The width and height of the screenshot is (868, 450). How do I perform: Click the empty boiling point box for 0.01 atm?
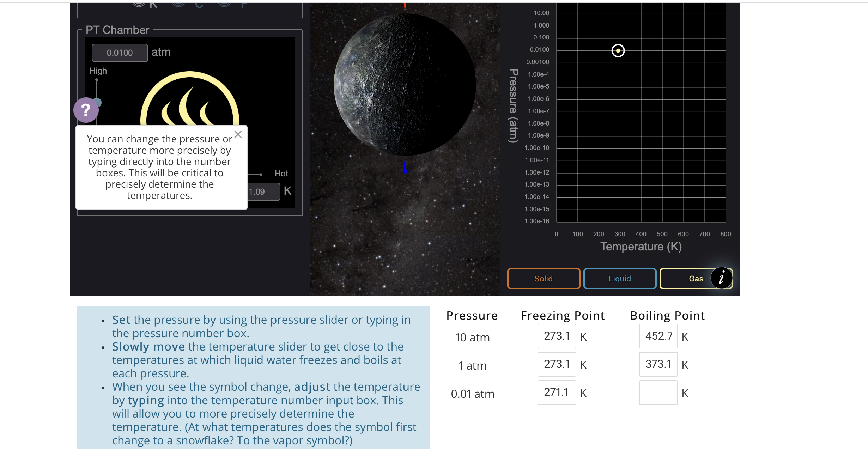[658, 392]
